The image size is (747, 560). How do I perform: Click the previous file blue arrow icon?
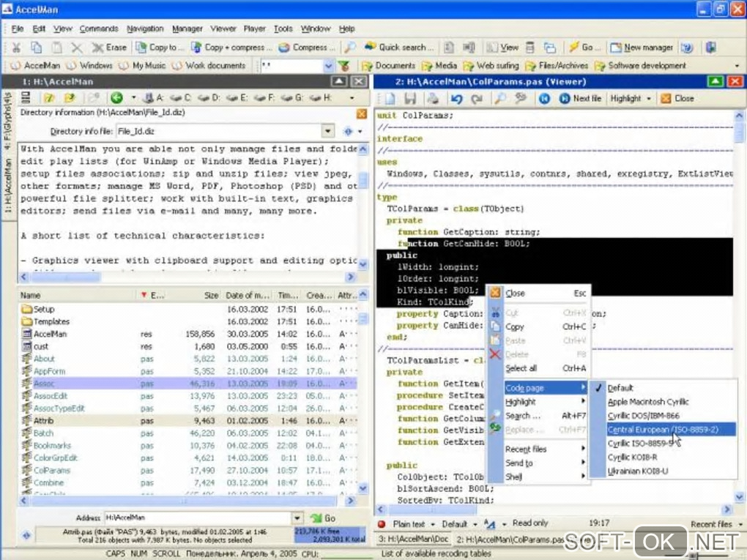coord(544,99)
